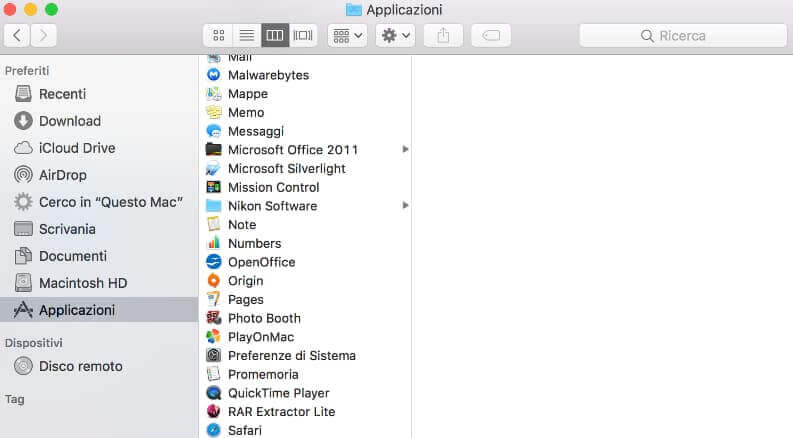Select Applicazioni in the sidebar

(99, 310)
